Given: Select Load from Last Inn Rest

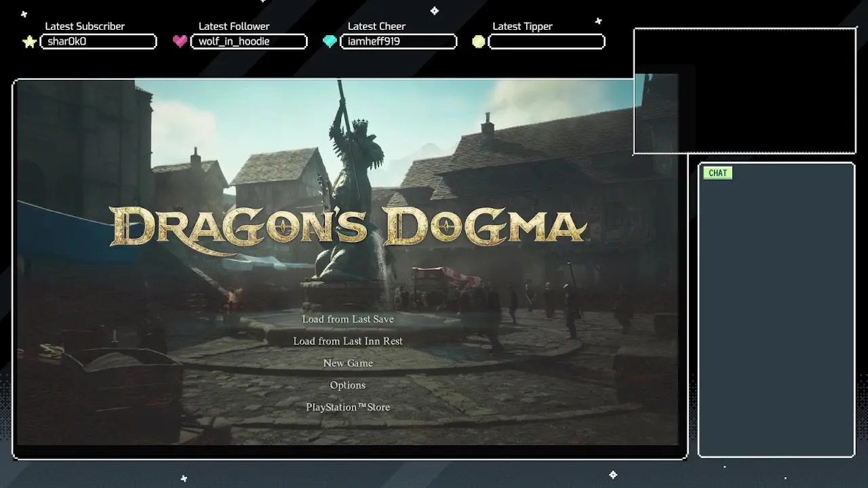Looking at the screenshot, I should (348, 341).
